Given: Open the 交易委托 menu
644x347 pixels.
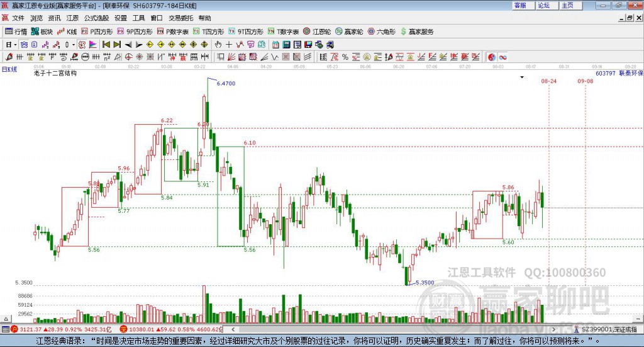Looking at the screenshot, I should pos(180,18).
